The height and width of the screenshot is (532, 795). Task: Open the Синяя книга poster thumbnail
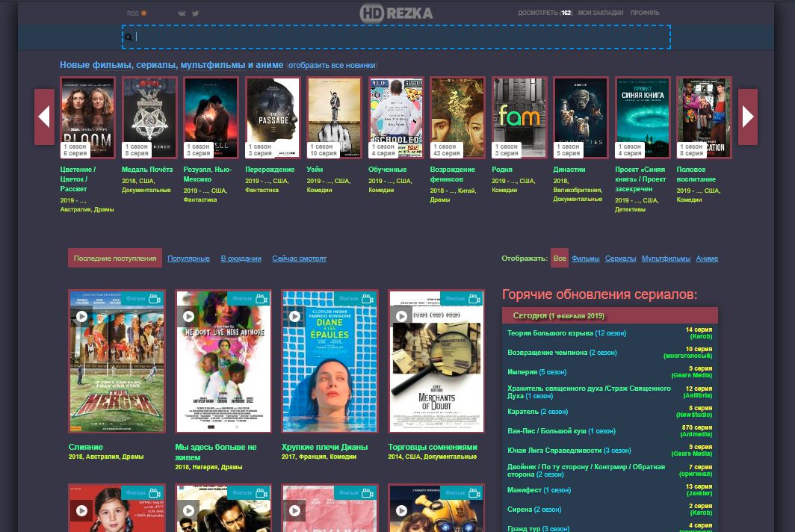tap(643, 117)
